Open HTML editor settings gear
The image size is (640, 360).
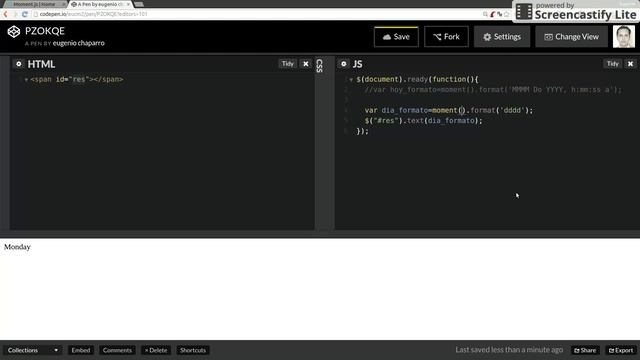point(18,64)
